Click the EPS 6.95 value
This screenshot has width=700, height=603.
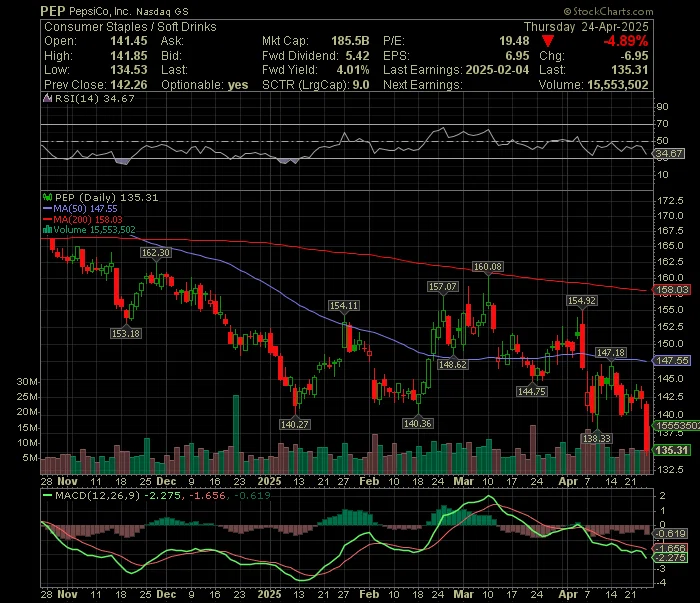coord(517,56)
